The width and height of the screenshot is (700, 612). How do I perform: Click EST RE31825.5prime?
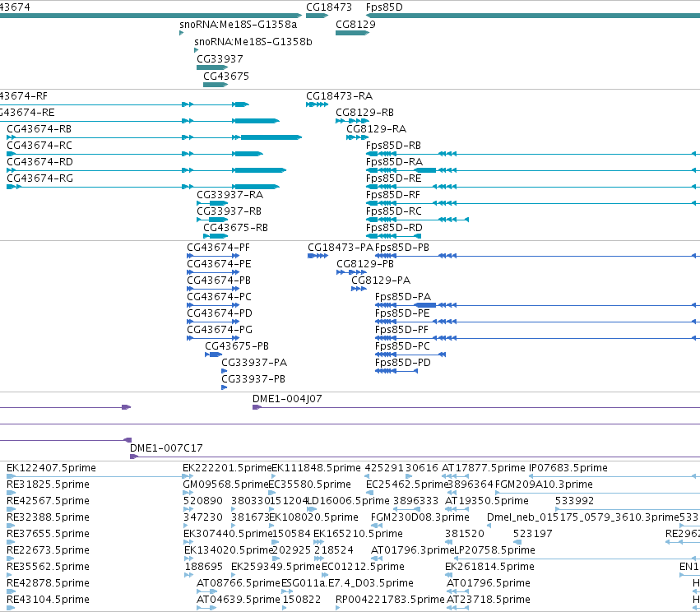click(x=48, y=484)
